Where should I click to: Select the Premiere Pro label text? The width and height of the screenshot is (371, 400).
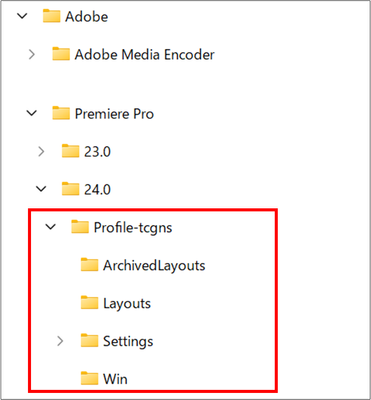(x=114, y=114)
